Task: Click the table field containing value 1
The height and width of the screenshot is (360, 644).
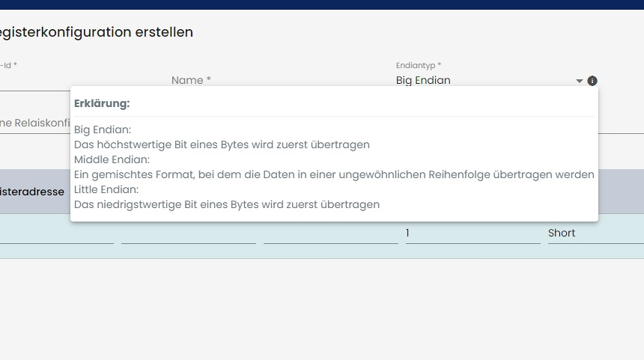Action: point(472,234)
